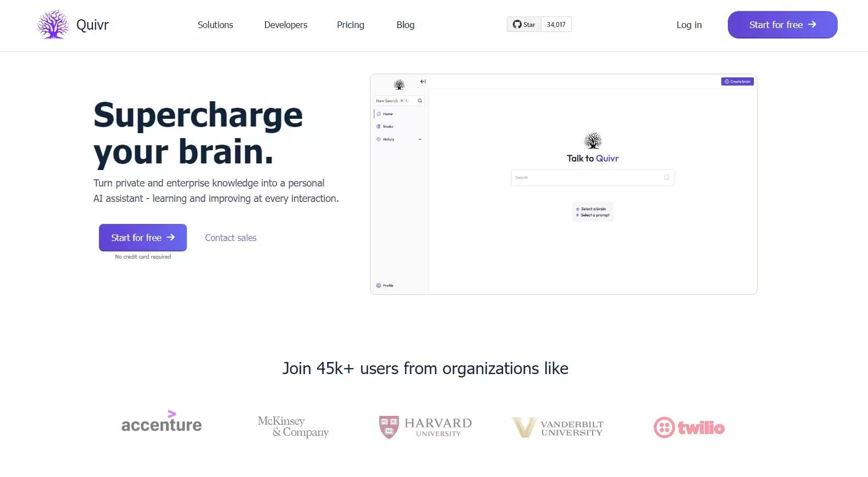Click the magnifier icon beside New Search
The image size is (868, 477).
pyautogui.click(x=420, y=101)
